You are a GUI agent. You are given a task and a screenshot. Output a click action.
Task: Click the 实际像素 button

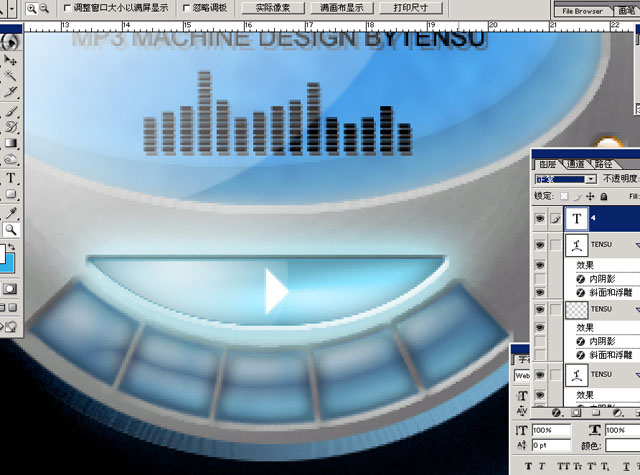pos(273,8)
